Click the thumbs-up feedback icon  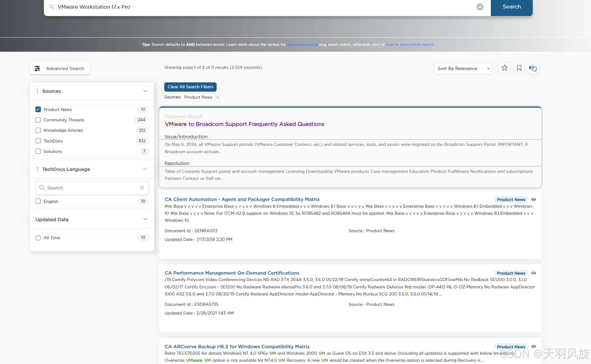533,68
